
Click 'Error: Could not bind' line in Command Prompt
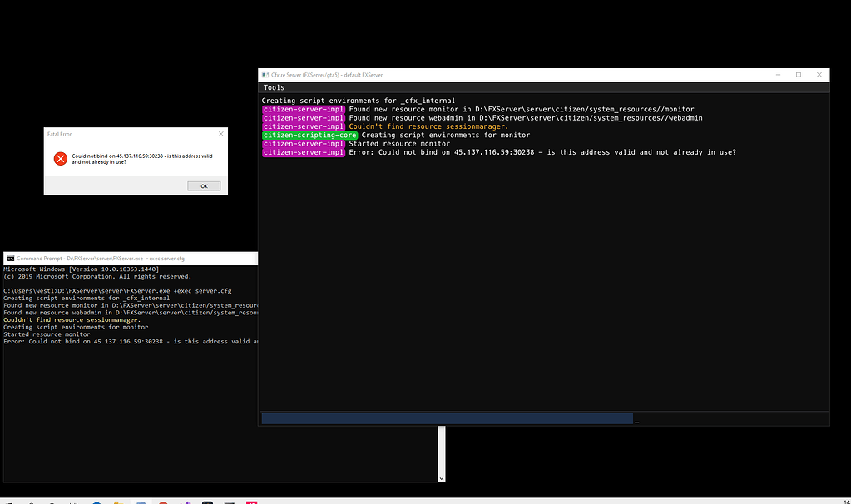coord(131,341)
